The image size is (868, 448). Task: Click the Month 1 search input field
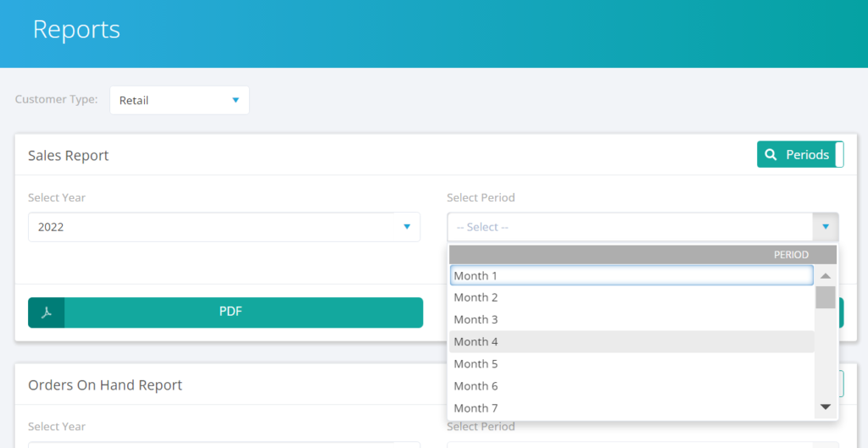632,275
